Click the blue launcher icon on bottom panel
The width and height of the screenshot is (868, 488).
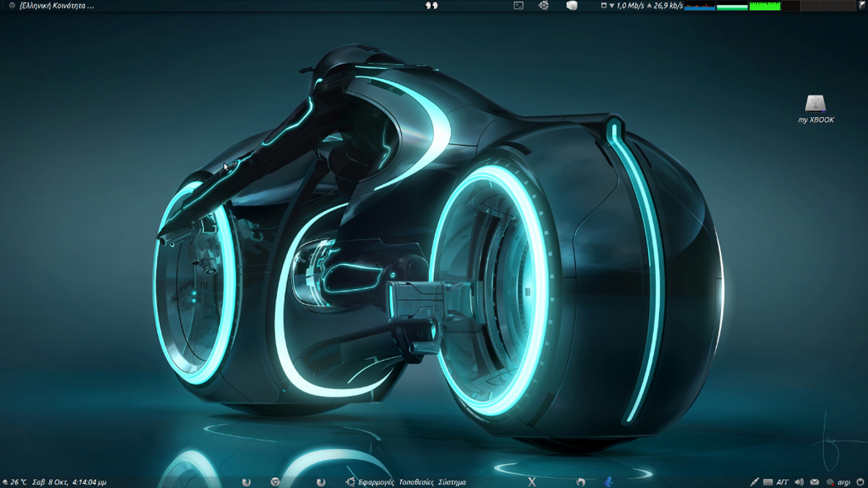609,481
